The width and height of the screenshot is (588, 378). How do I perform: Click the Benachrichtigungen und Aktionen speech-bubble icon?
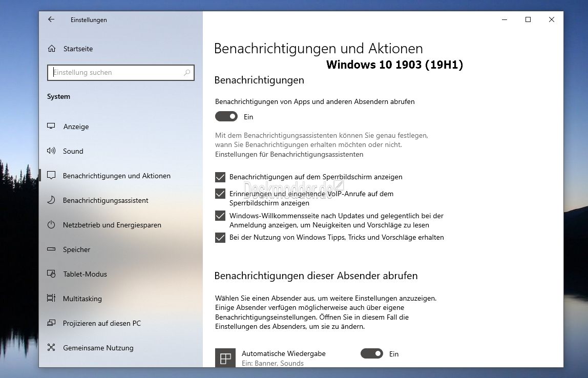51,175
